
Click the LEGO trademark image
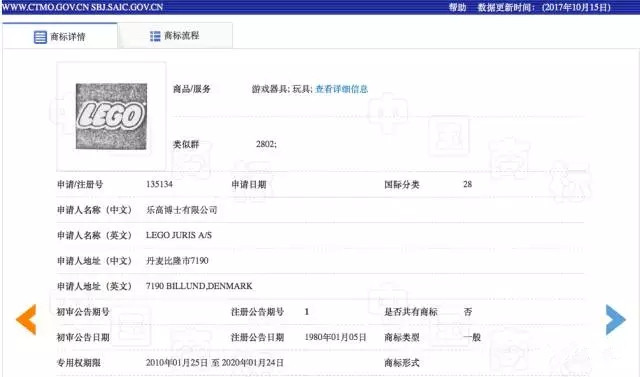click(x=111, y=116)
